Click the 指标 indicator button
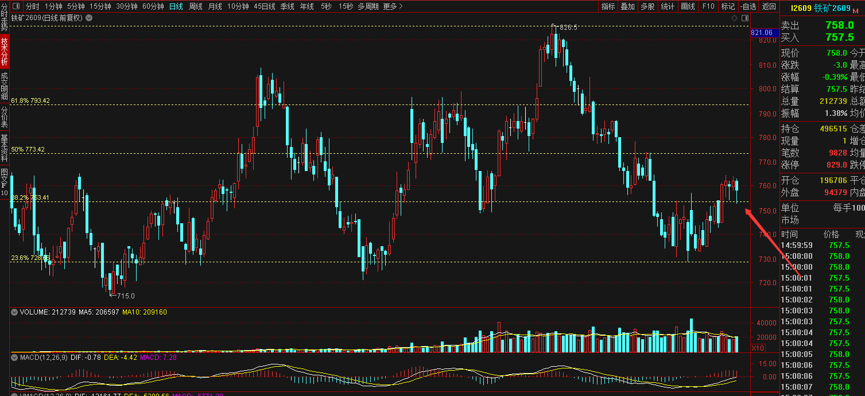Viewport: 865px width, 396px height. 608,7
